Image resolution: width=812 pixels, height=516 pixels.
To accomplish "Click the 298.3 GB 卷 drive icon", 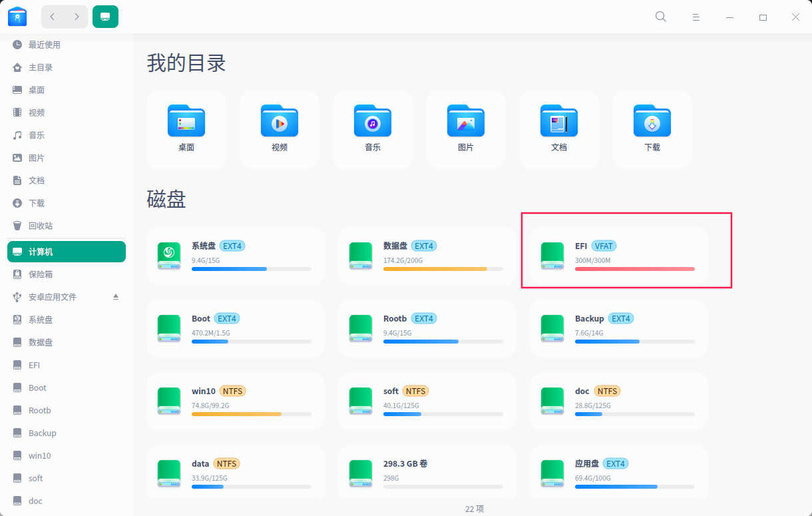I will [x=361, y=474].
